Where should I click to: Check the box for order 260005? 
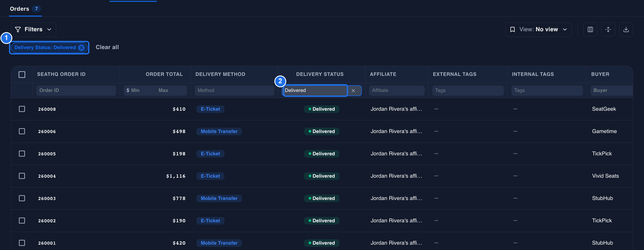point(22,154)
